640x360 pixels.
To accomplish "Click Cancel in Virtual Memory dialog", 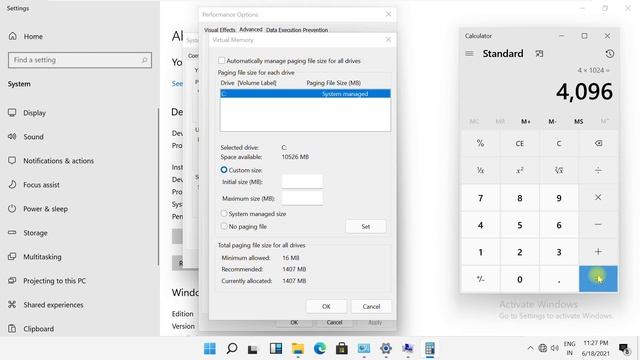I will (x=371, y=306).
